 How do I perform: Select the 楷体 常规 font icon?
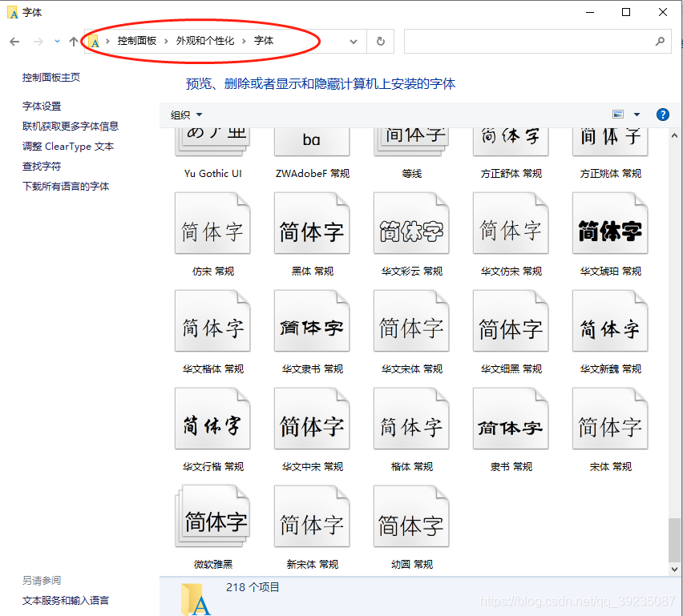411,418
